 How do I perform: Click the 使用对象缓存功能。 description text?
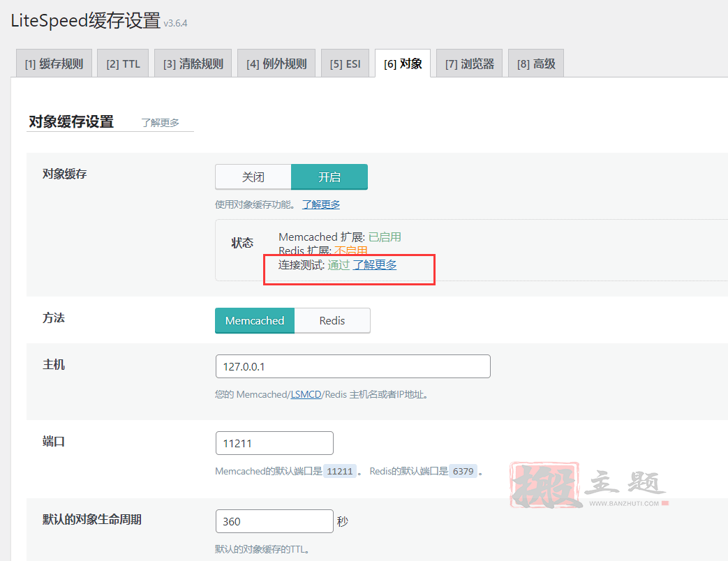[x=255, y=204]
